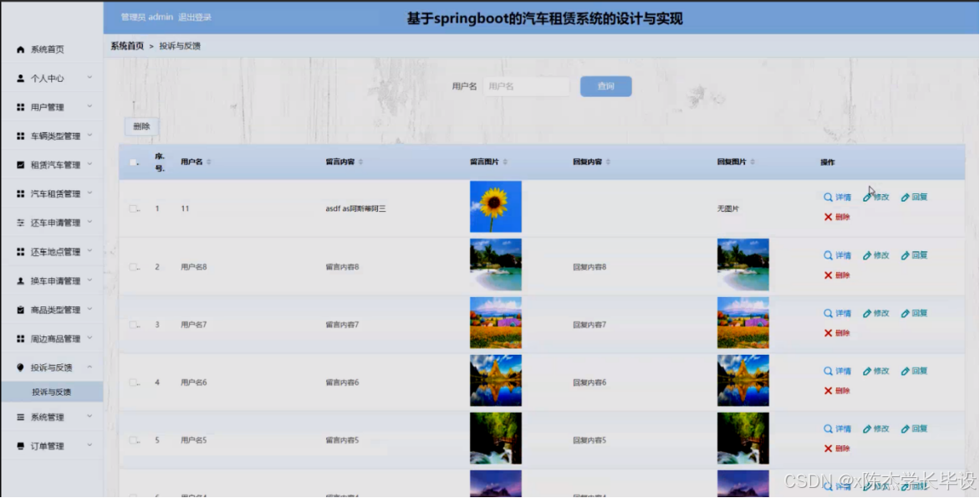Click the grid icon beside 用户管理
This screenshot has height=498, width=980.
coord(21,108)
